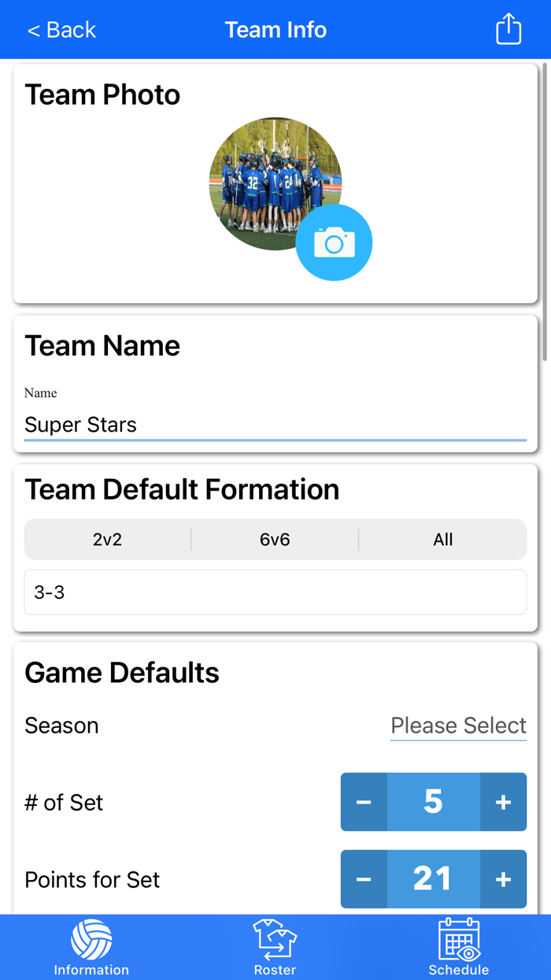Edit the Super Stars team name field
Image resolution: width=551 pixels, height=980 pixels.
pyautogui.click(x=275, y=425)
